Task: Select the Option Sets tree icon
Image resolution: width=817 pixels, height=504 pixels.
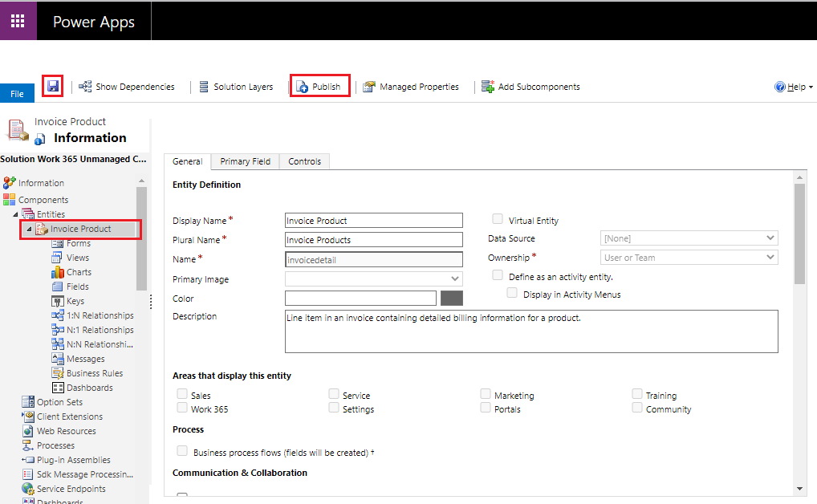Action: pos(28,402)
